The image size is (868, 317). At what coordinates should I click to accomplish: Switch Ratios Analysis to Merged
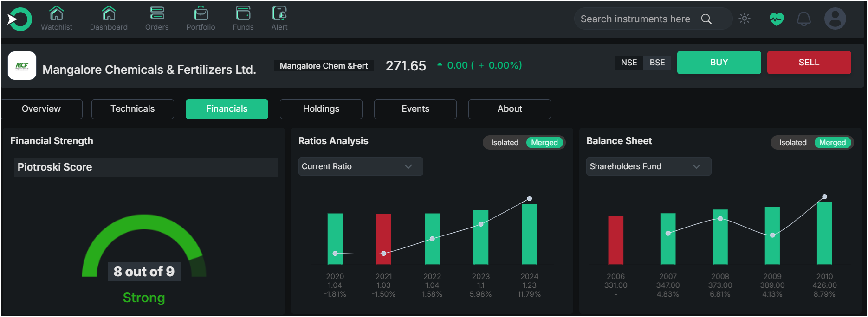point(544,143)
